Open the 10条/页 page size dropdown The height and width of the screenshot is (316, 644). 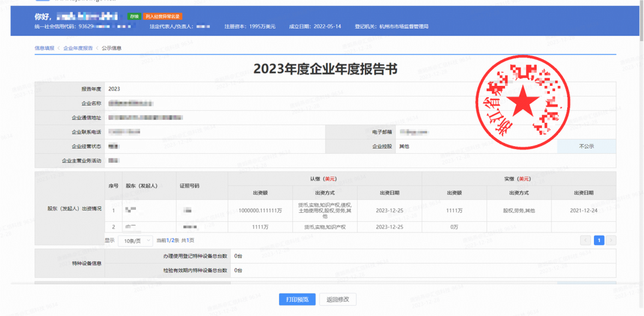coord(135,241)
